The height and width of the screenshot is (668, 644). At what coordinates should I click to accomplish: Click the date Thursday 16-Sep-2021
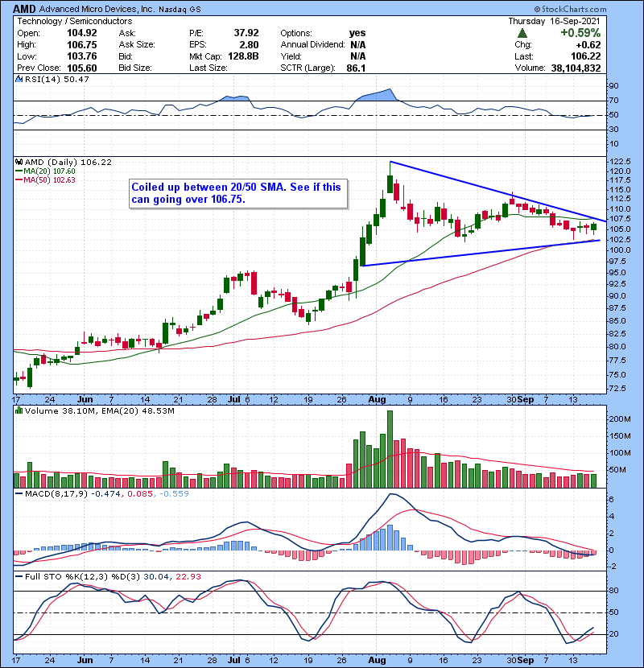coord(554,21)
